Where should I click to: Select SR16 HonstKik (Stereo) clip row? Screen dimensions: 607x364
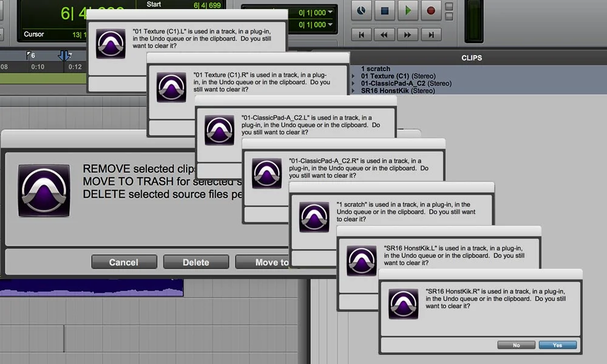[398, 91]
